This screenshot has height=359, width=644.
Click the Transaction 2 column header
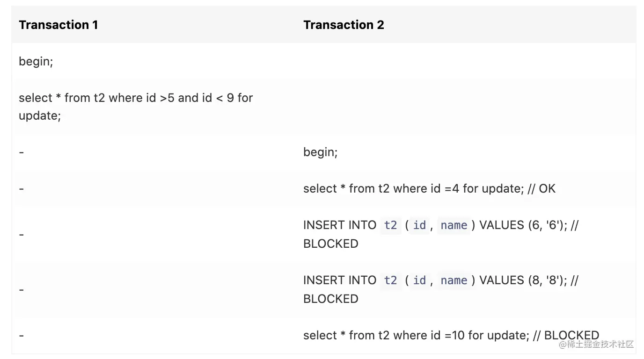click(344, 25)
